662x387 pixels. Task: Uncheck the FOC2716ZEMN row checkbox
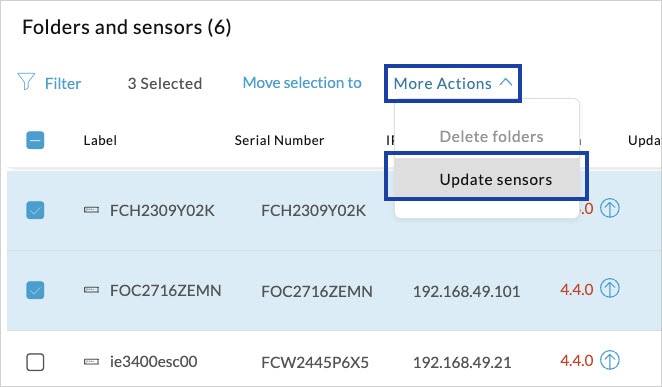(x=35, y=290)
